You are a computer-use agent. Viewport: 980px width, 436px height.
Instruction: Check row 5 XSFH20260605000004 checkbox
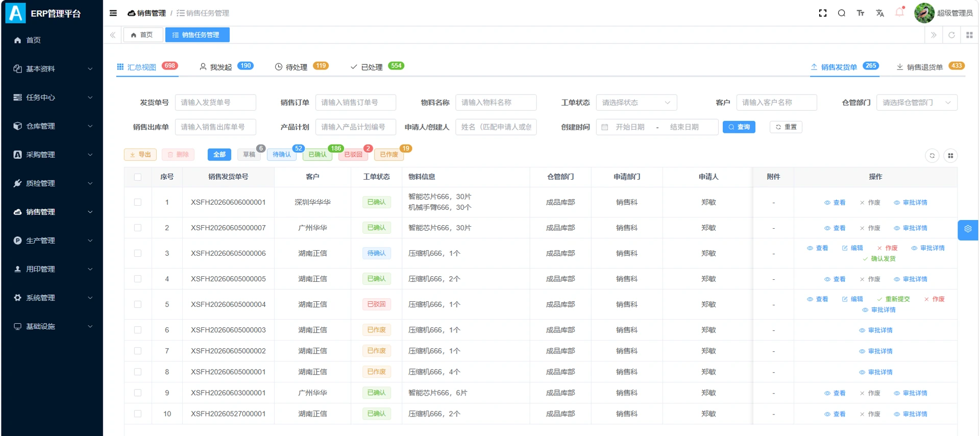(x=138, y=305)
